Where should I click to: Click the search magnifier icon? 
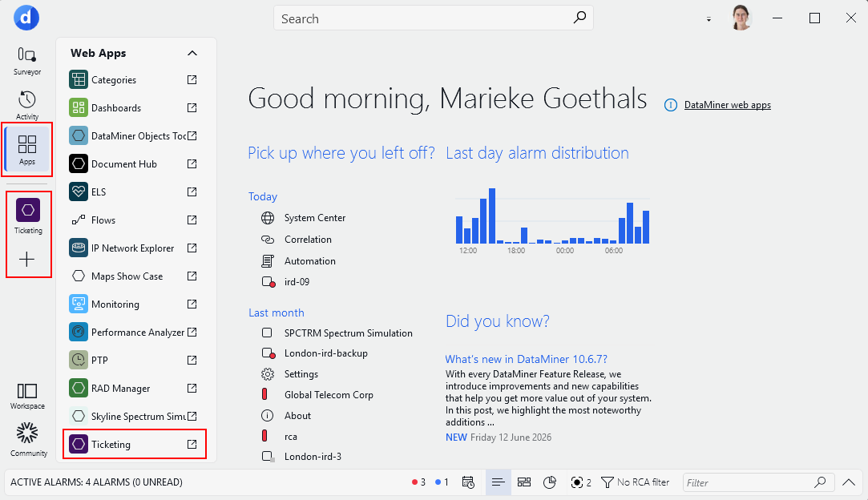point(579,18)
